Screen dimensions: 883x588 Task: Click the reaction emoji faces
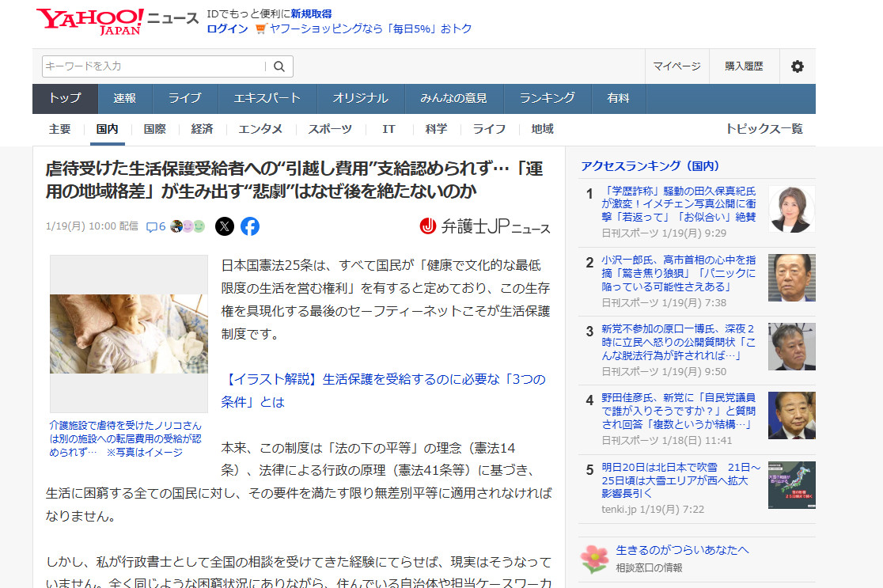coord(188,226)
